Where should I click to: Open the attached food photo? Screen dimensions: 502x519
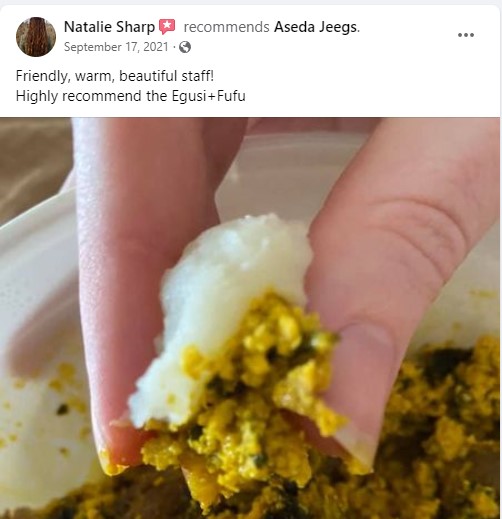point(250,318)
